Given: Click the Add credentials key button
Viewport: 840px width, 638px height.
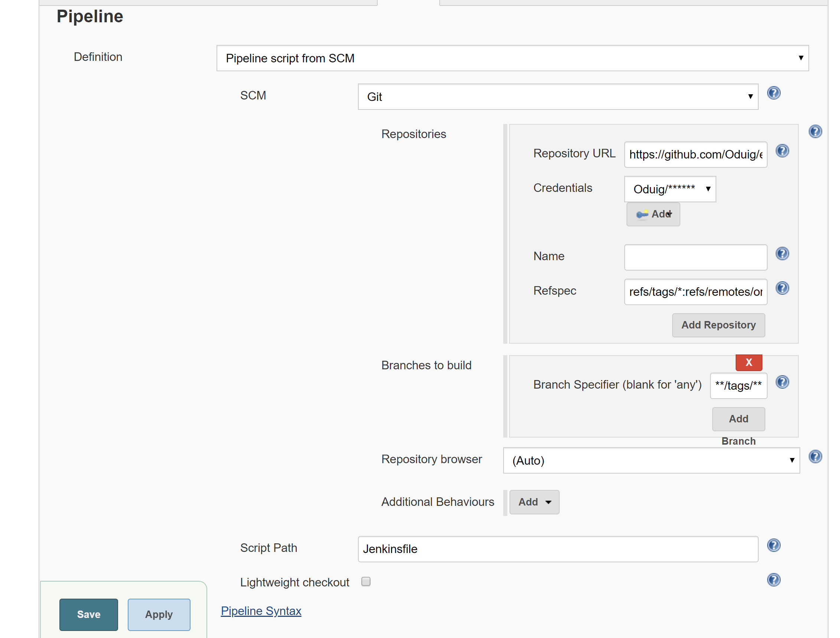Looking at the screenshot, I should pyautogui.click(x=653, y=214).
